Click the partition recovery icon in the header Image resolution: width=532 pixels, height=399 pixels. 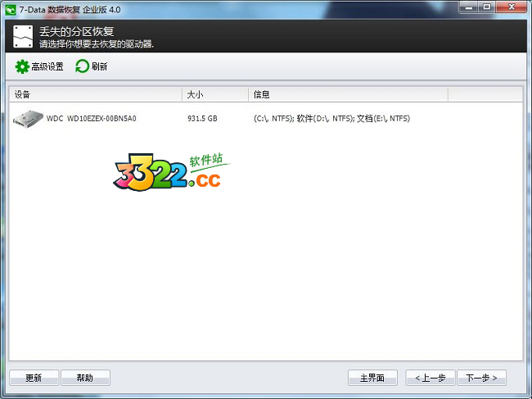tap(23, 36)
